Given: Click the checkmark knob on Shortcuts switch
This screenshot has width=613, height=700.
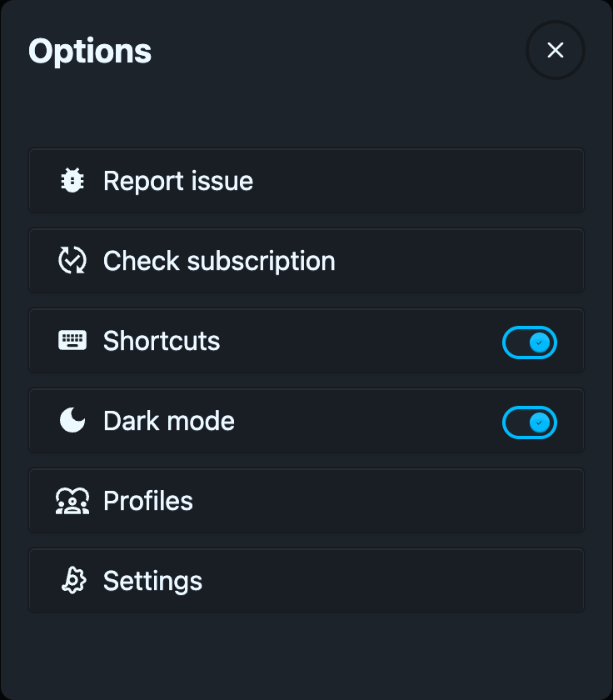Looking at the screenshot, I should tap(540, 342).
